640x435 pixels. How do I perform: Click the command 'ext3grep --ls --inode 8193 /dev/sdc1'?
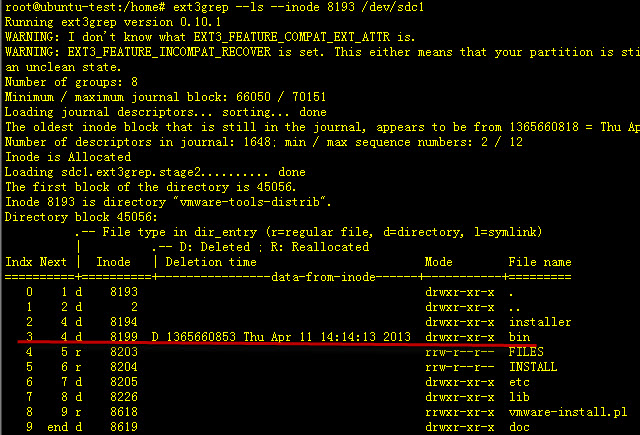tap(298, 7)
